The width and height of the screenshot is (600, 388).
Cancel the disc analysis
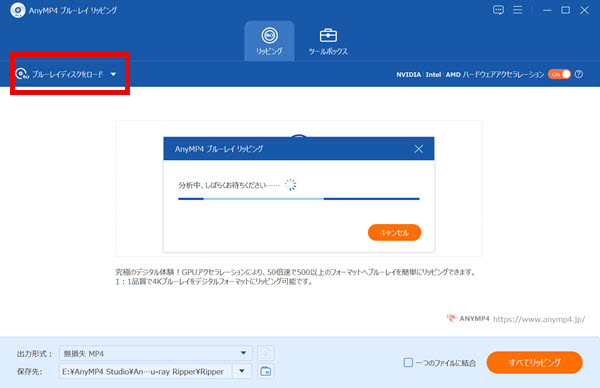(395, 233)
